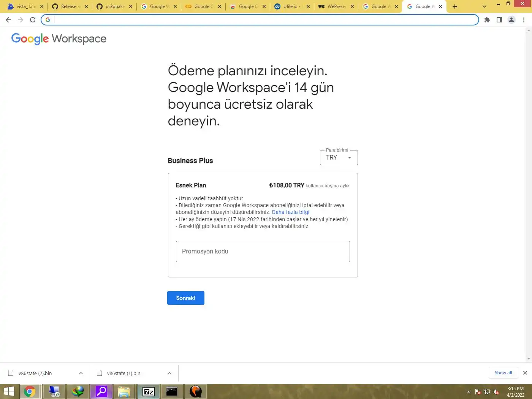Click the Sonraki button
Viewport: 532px width, 399px height.
tap(186, 298)
